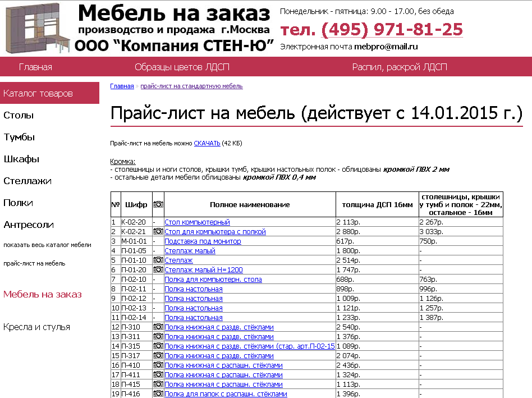Viewport: 532px width, 398px height.
Task: Open Полка настольная link for П-02-11
Action: pyautogui.click(x=194, y=289)
